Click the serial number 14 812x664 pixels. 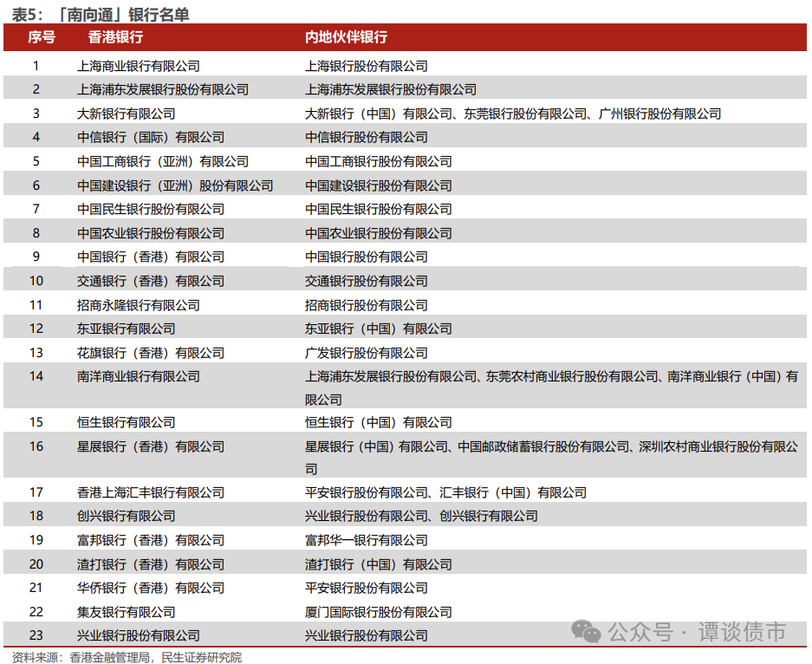point(36,376)
